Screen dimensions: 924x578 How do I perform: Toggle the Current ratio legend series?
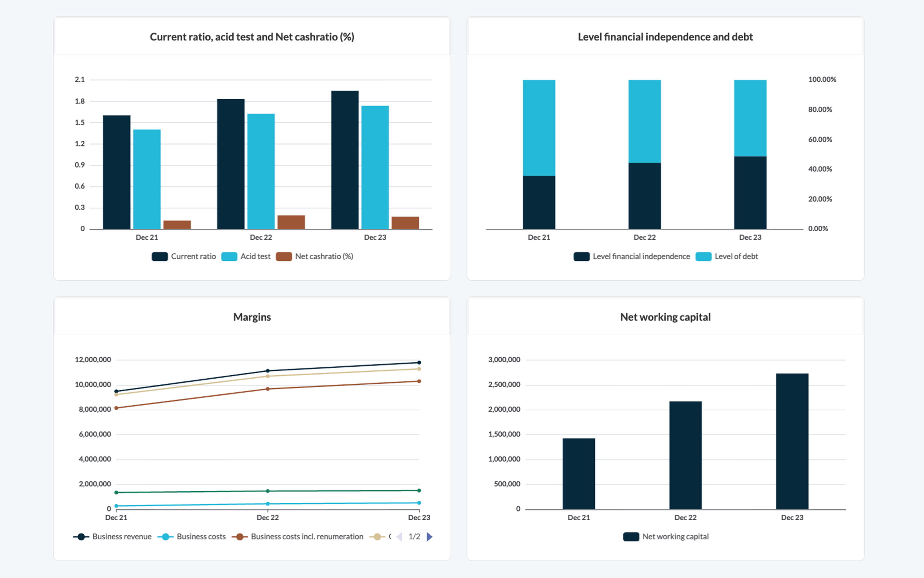pyautogui.click(x=184, y=256)
